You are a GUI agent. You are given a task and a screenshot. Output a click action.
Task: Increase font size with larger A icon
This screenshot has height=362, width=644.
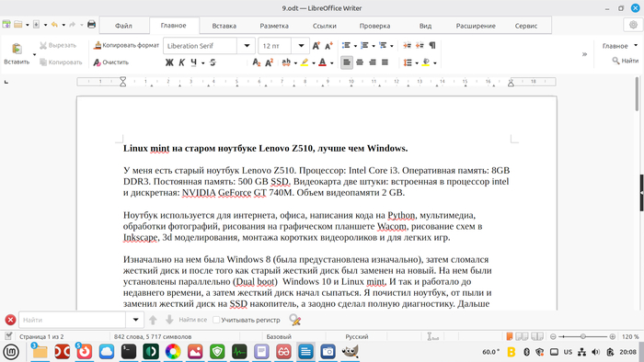coord(316,46)
